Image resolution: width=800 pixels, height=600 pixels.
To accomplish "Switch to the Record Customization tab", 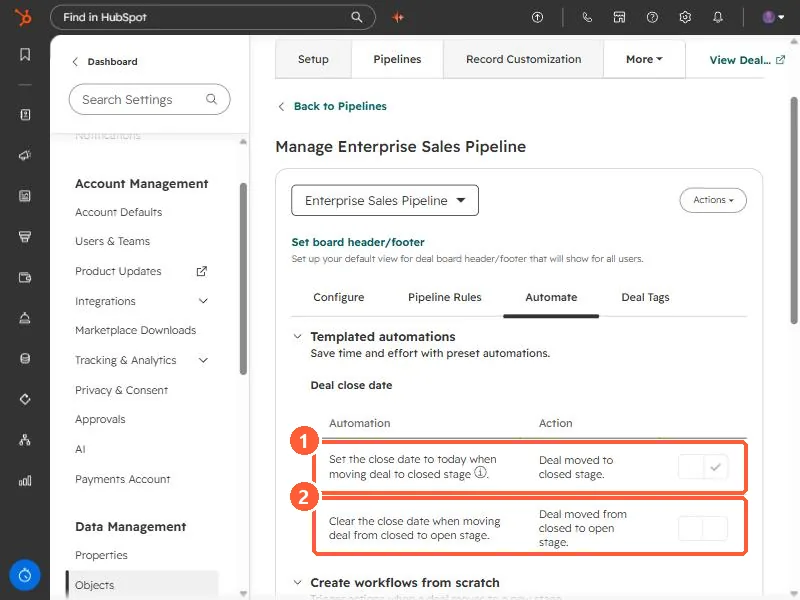I will pos(523,59).
